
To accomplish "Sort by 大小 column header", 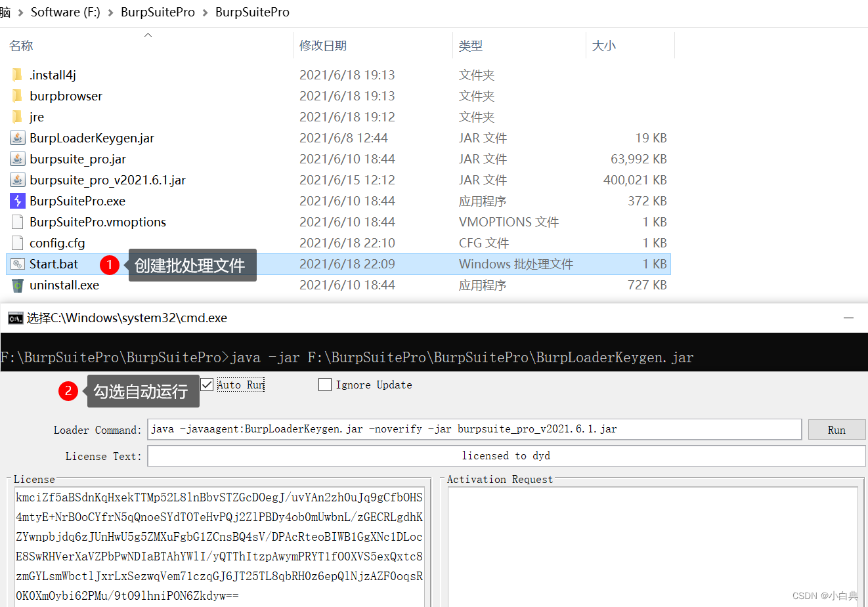I will [604, 46].
